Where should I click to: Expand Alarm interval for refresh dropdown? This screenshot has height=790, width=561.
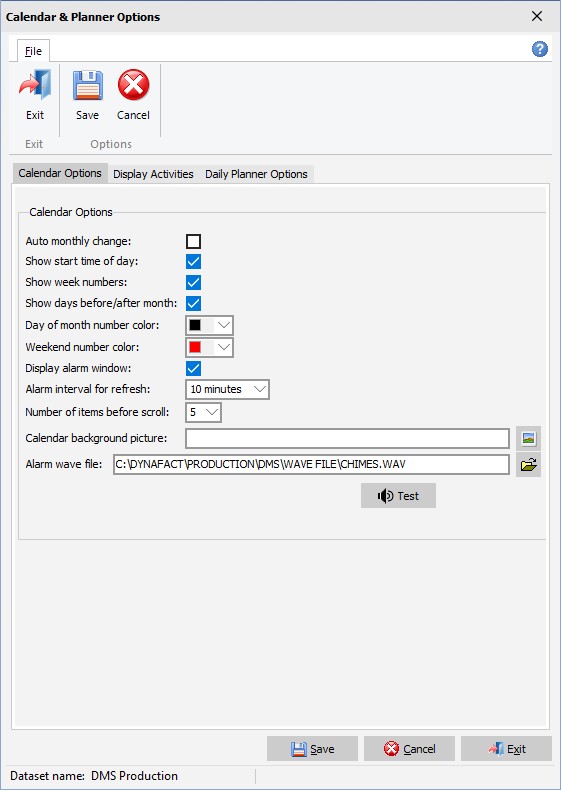pyautogui.click(x=227, y=389)
